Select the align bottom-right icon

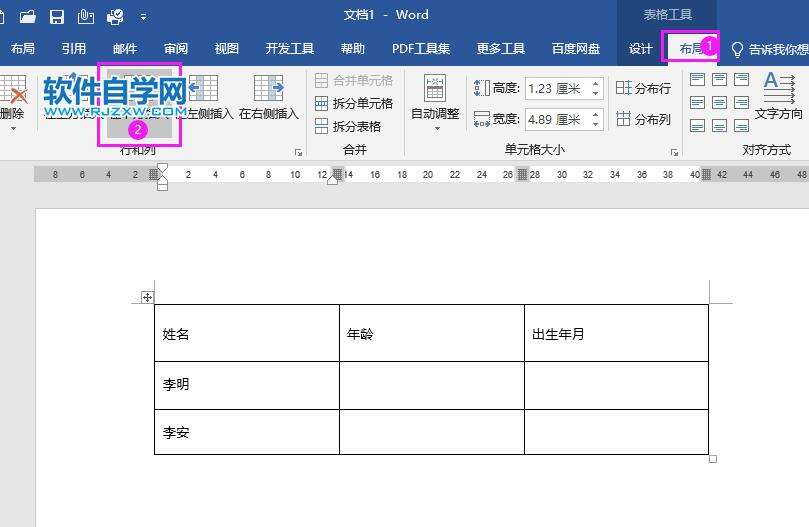tap(741, 125)
